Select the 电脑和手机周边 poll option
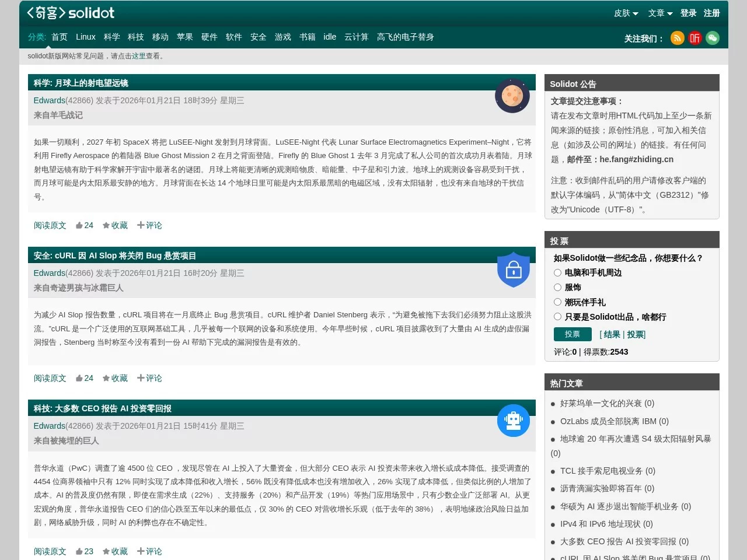The width and height of the screenshot is (747, 560). pyautogui.click(x=557, y=273)
